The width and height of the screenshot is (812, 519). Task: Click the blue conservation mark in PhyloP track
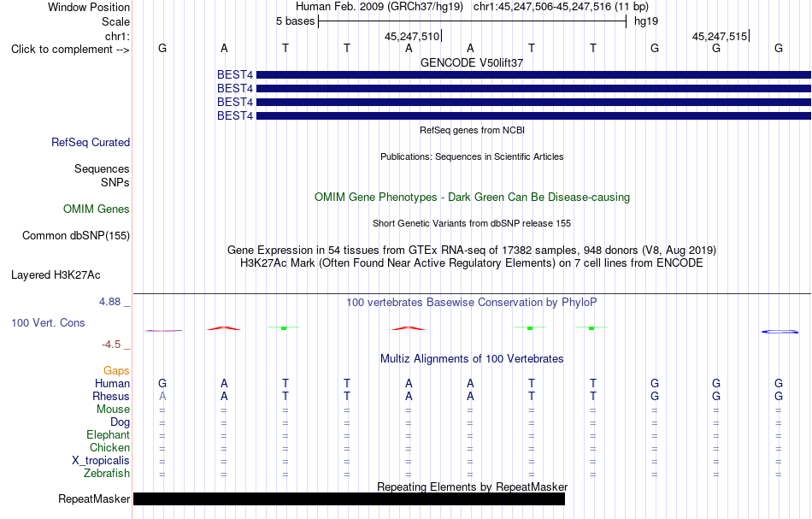point(780,332)
